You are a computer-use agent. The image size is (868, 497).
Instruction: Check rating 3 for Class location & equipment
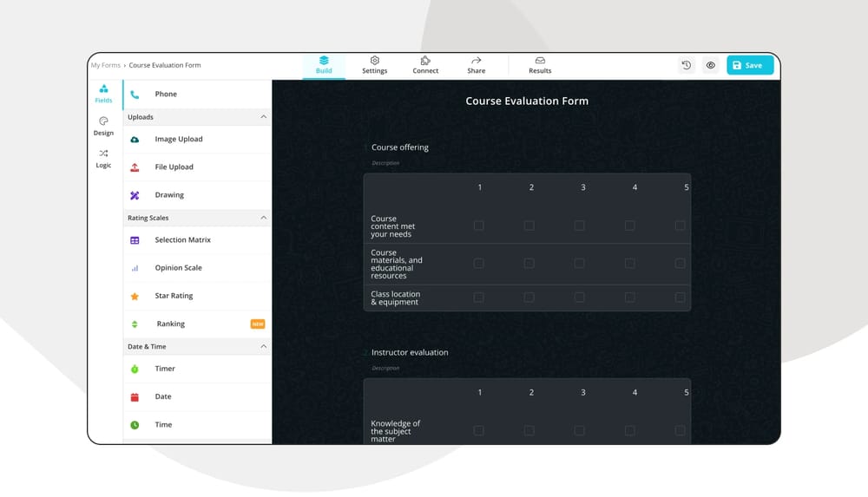tap(579, 298)
